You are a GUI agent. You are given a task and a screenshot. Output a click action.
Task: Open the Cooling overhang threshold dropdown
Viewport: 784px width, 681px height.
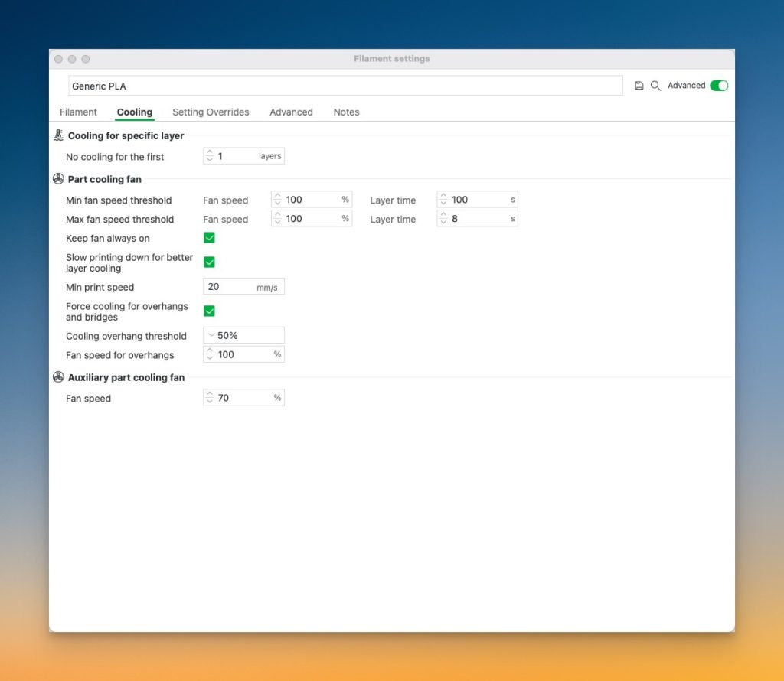coord(243,335)
